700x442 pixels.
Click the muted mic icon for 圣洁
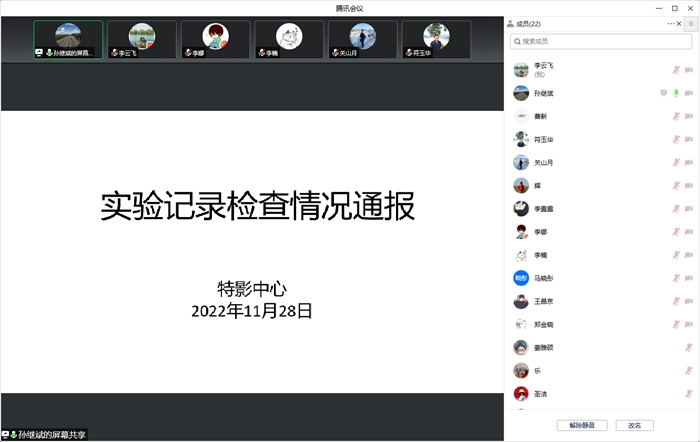click(x=689, y=393)
